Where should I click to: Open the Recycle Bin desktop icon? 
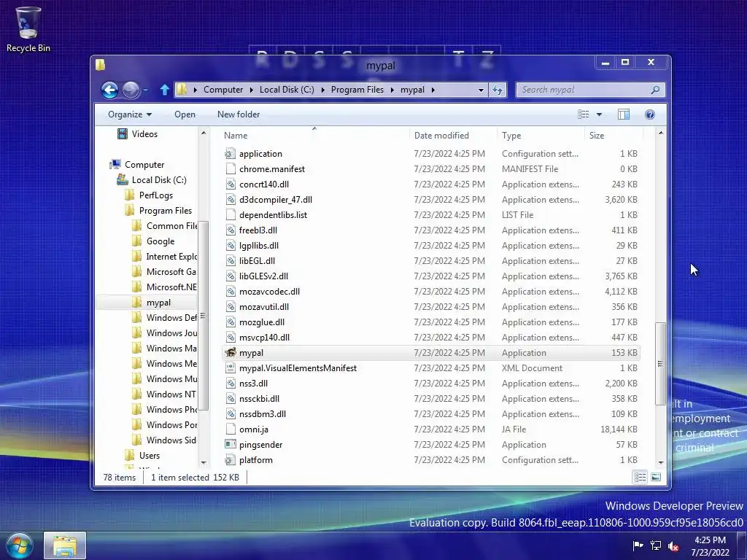[x=28, y=29]
